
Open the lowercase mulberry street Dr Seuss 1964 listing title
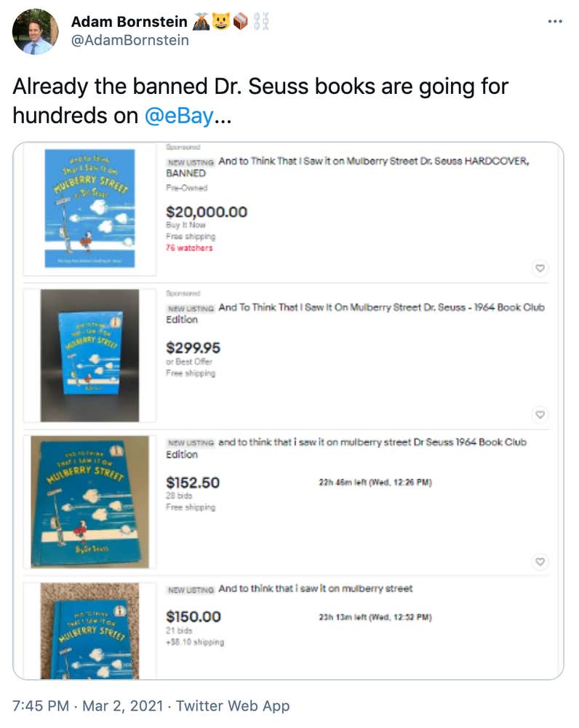(x=346, y=448)
